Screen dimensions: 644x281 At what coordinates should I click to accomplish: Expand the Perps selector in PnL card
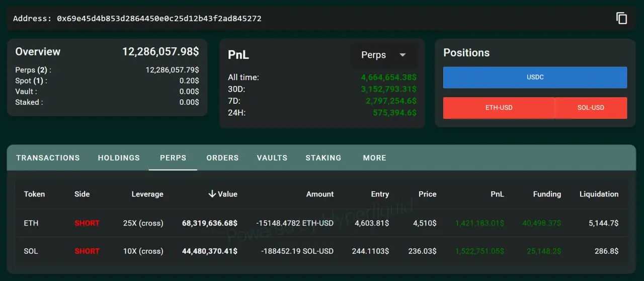point(383,55)
